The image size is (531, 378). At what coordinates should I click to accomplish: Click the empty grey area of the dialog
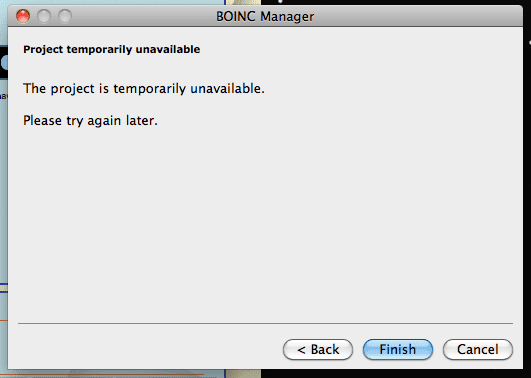click(266, 220)
